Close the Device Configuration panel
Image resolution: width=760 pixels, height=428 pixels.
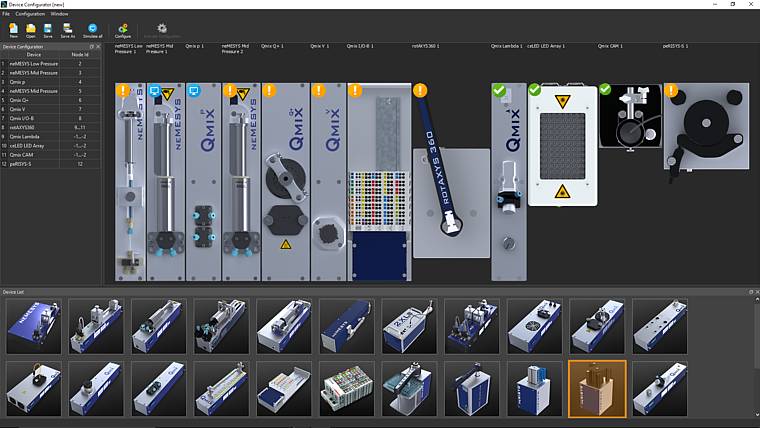click(98, 47)
